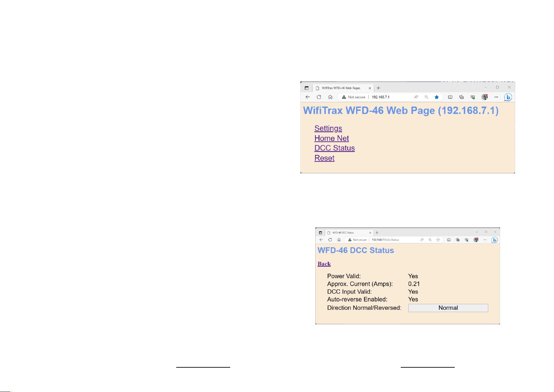Open Bing chat in the WifiTrax window
Viewport: 554px width, 392px height.
508,97
